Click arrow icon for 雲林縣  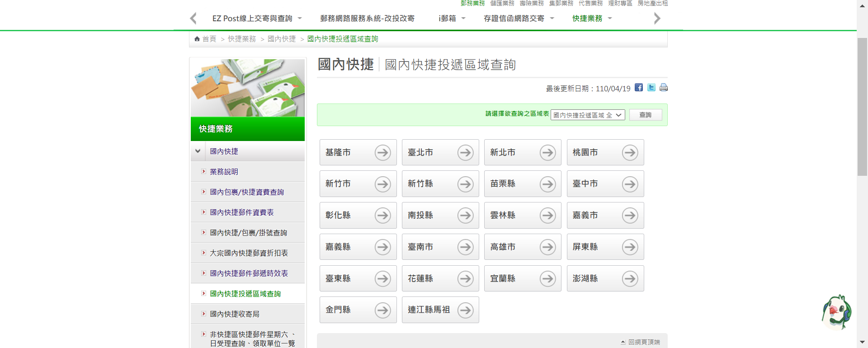pyautogui.click(x=547, y=216)
